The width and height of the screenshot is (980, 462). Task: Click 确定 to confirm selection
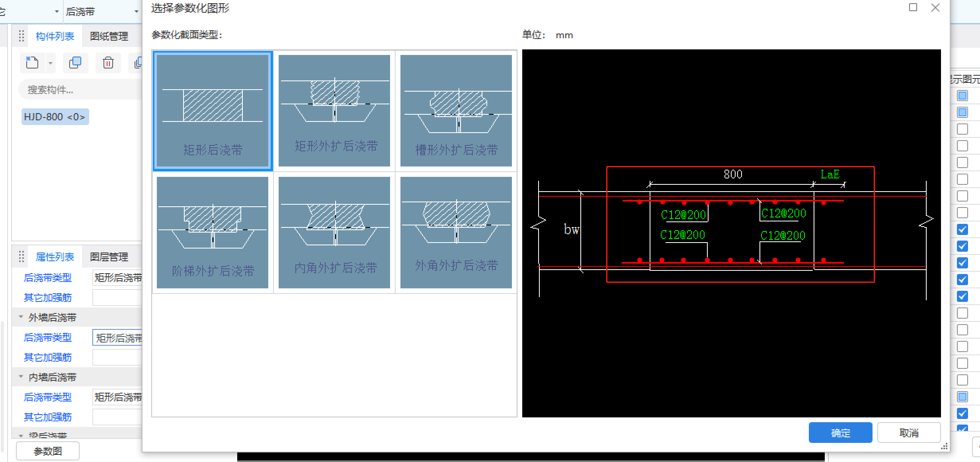(x=841, y=433)
